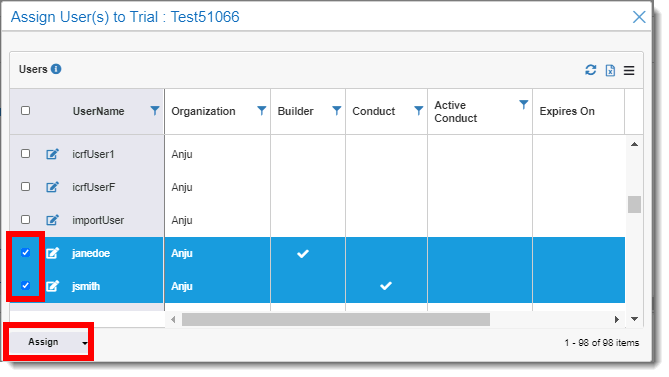The image size is (669, 377).
Task: Check the icrfUser1 row checkbox
Action: (x=26, y=153)
